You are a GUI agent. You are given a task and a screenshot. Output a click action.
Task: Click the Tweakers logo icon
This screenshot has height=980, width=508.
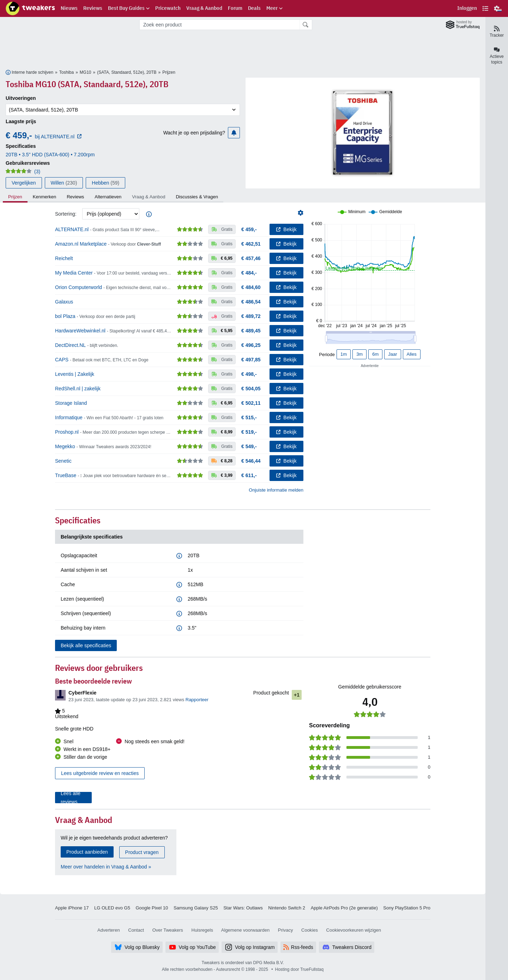click(12, 8)
